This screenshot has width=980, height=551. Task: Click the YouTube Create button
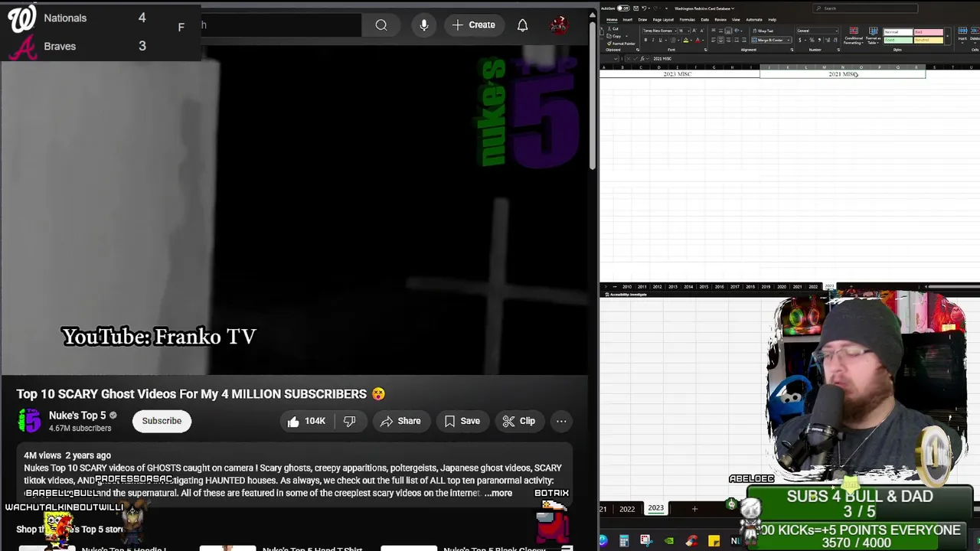474,25
